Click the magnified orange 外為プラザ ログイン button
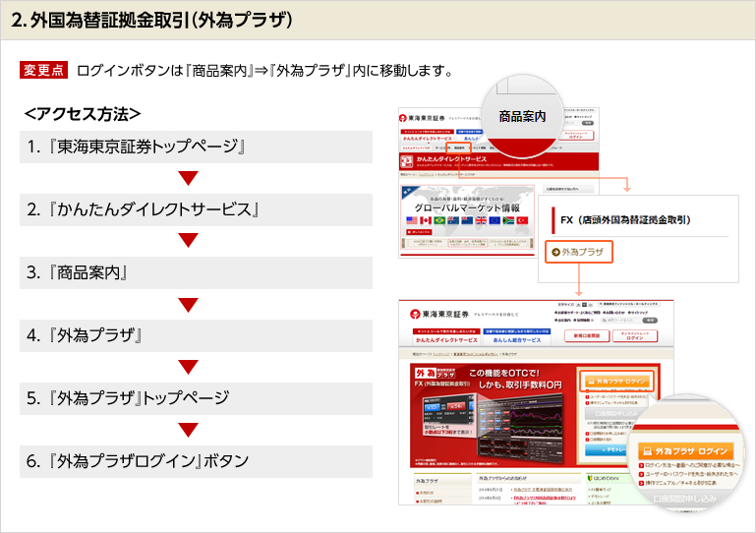 685,451
